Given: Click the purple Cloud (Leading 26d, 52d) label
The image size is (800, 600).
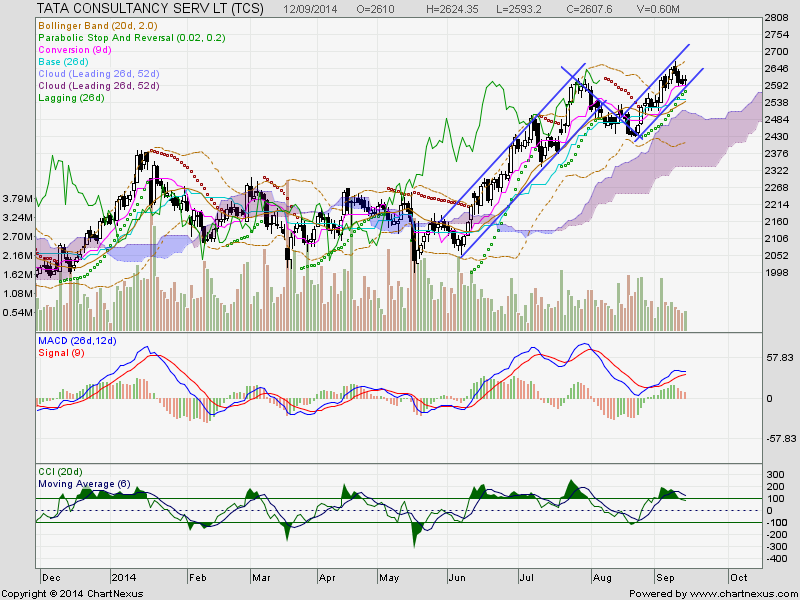Looking at the screenshot, I should point(99,86).
